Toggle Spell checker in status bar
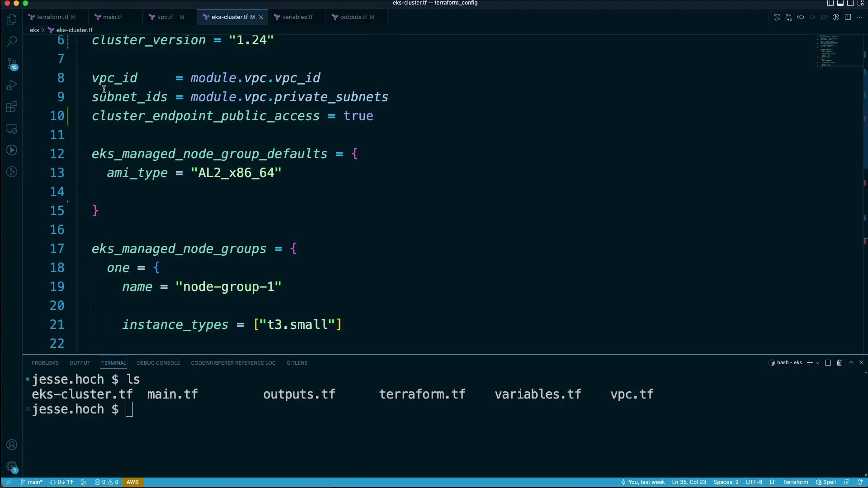The height and width of the screenshot is (488, 868). (826, 482)
